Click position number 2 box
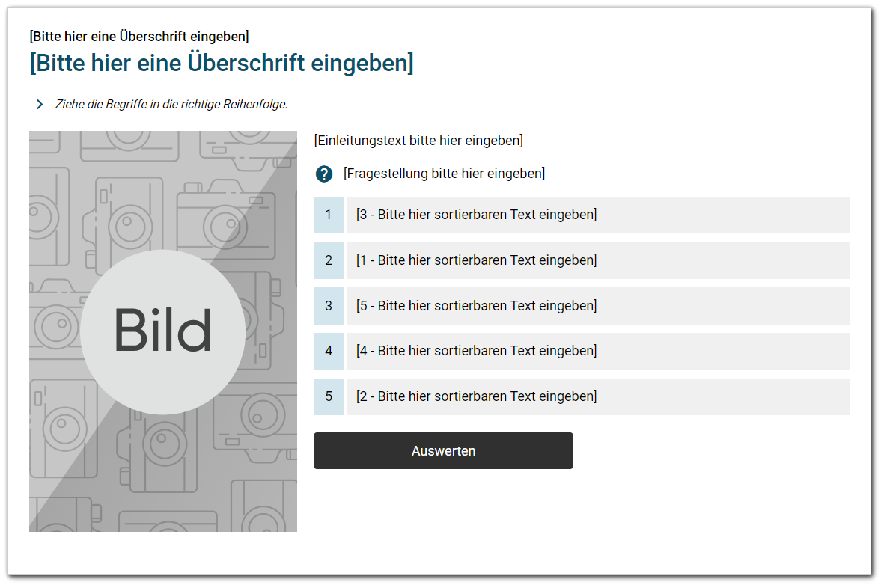The height and width of the screenshot is (588, 884). coord(329,260)
